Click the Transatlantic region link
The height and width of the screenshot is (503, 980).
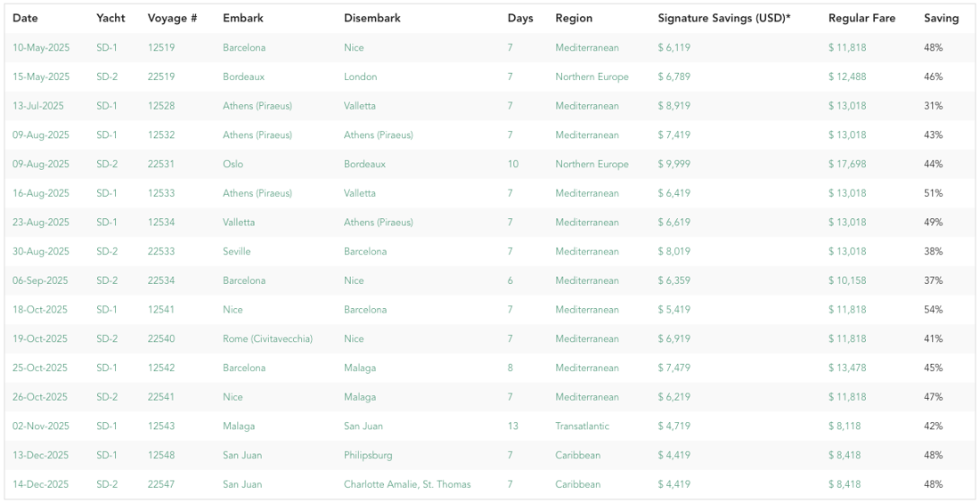[x=582, y=426]
